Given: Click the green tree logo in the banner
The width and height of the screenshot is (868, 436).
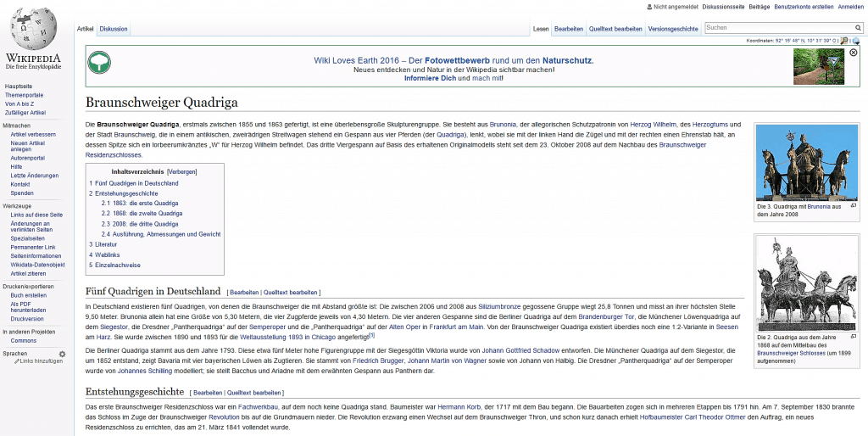Looking at the screenshot, I should pyautogui.click(x=100, y=62).
